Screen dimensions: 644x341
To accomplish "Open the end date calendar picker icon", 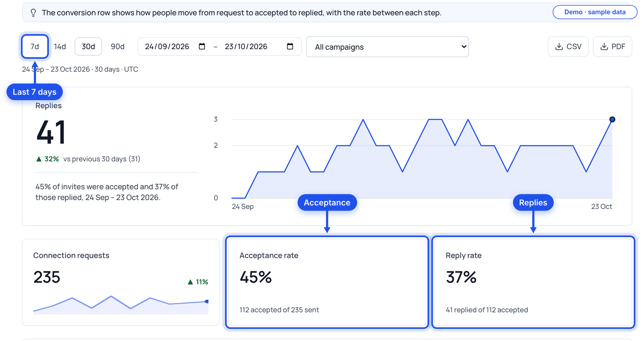I will (290, 46).
